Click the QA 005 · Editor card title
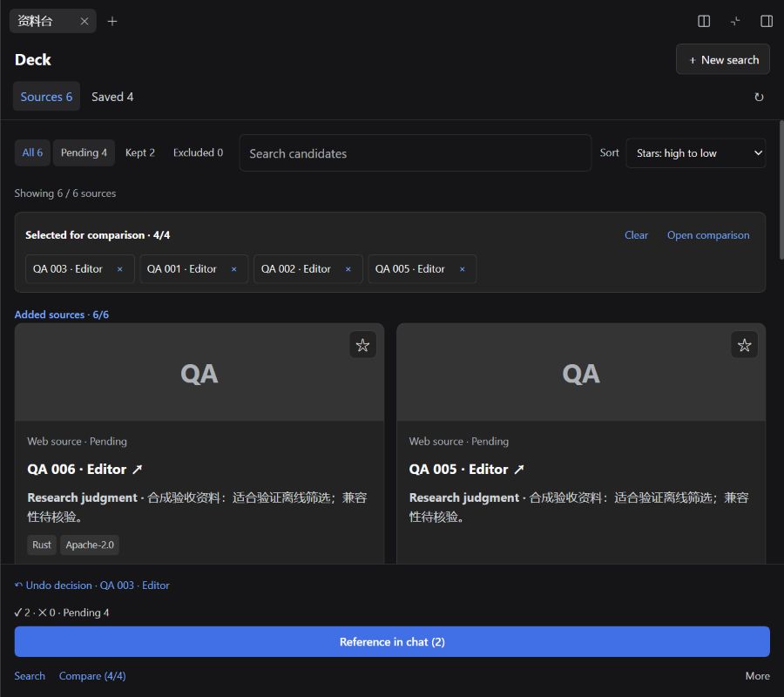This screenshot has height=697, width=784. (458, 469)
